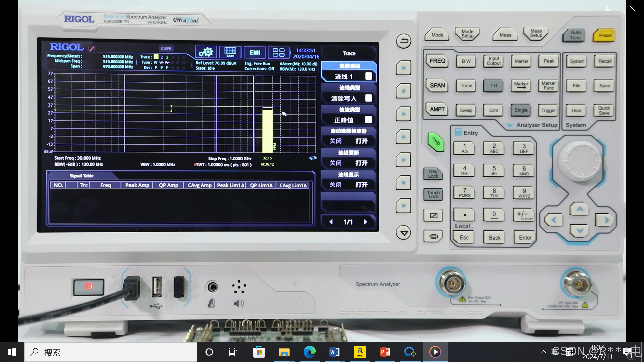Click the Rigol app icon in taskbar
Screen dimensions: 644x362
pos(360,352)
